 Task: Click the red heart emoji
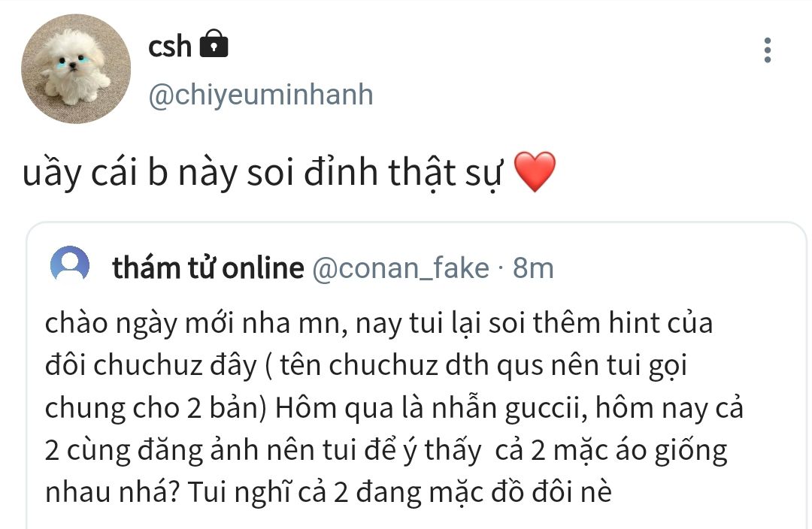click(534, 172)
